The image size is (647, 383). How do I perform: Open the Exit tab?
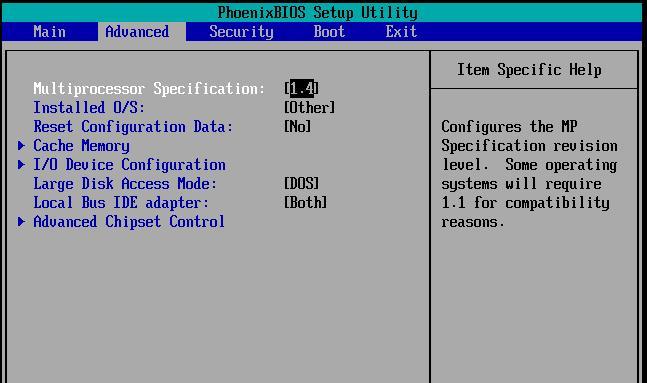click(x=401, y=32)
